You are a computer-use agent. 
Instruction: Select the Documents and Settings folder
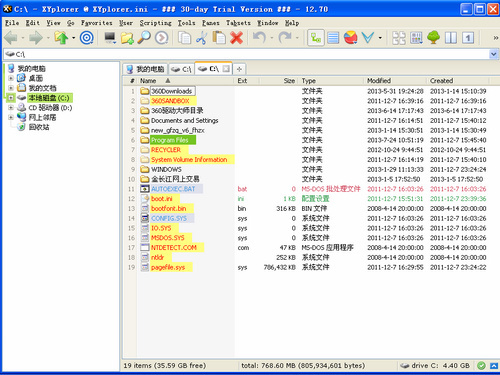pos(185,120)
